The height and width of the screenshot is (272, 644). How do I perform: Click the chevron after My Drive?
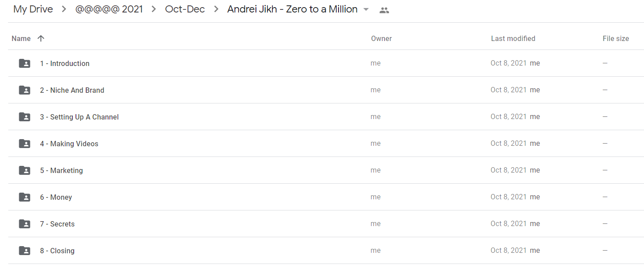point(64,9)
